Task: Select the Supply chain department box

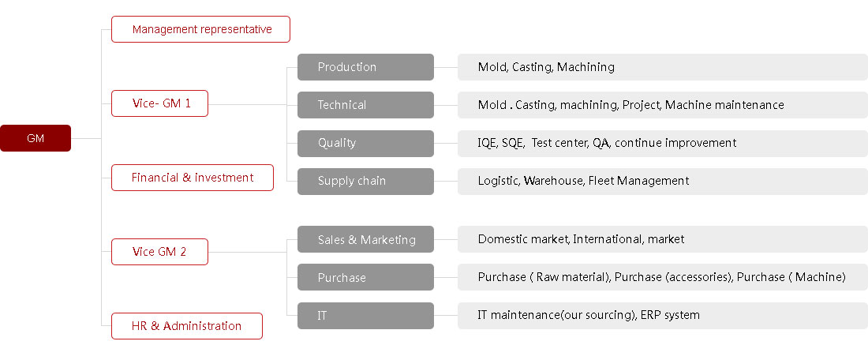Action: (x=365, y=181)
